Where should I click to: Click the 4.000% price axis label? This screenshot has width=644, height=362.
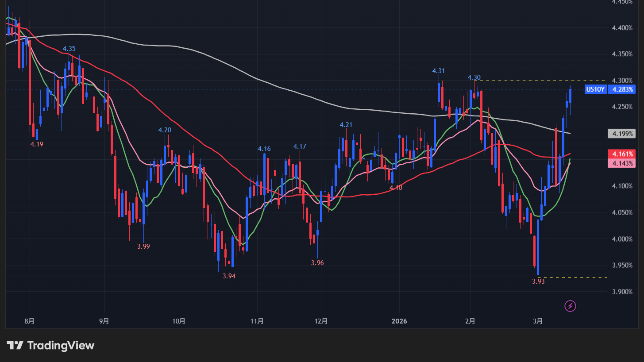621,239
